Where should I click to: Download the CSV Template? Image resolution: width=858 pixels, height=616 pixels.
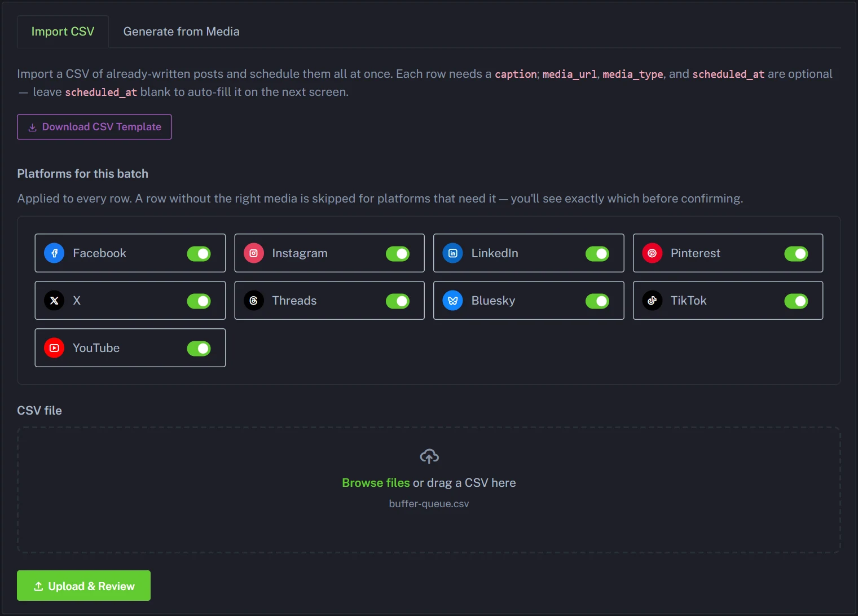click(94, 127)
